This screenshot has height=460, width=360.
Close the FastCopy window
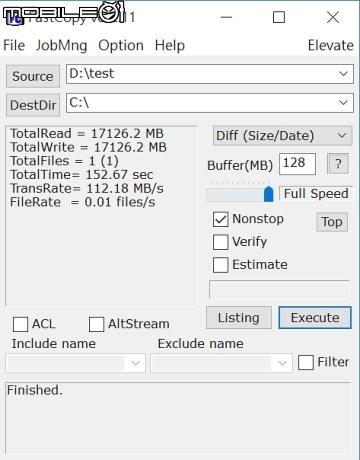click(333, 17)
